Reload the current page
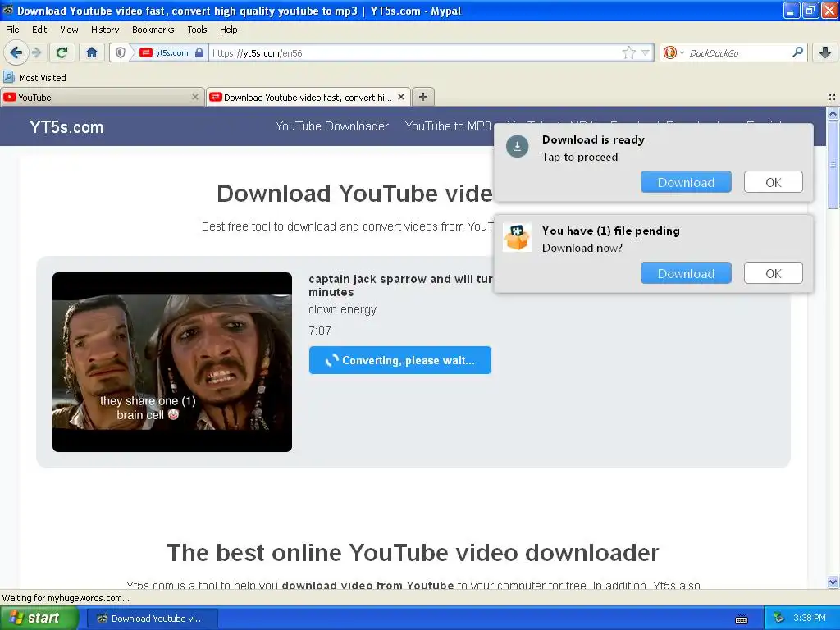The height and width of the screenshot is (630, 840). pos(62,52)
